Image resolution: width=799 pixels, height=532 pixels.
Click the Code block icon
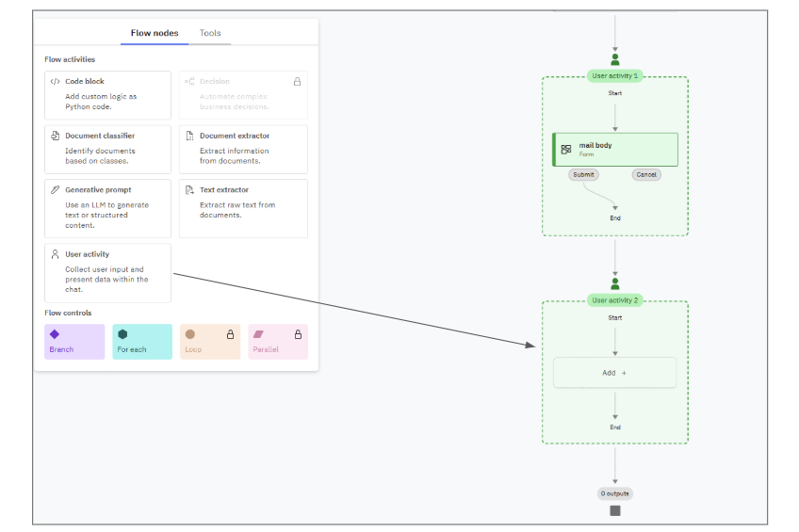click(x=55, y=82)
